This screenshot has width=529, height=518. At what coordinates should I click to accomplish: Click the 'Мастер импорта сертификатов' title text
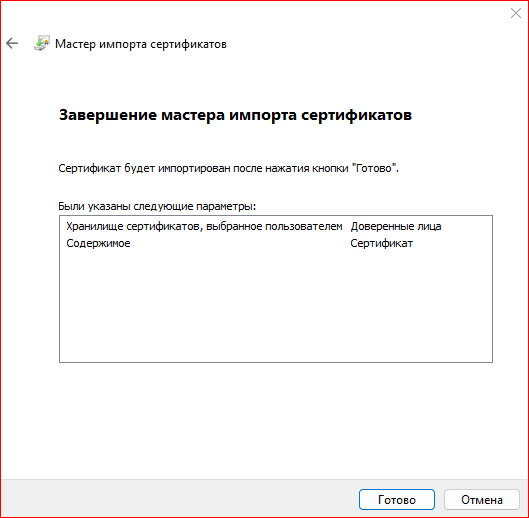[141, 44]
